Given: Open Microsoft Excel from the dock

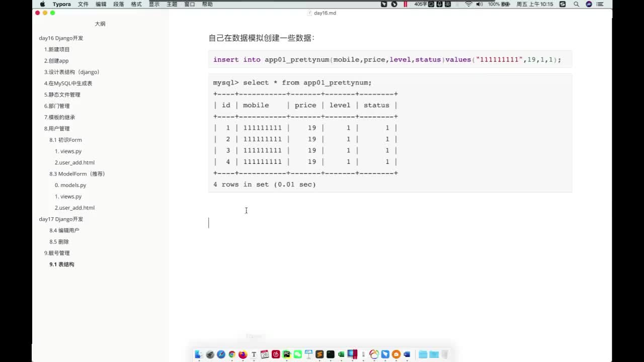Looking at the screenshot, I should pos(341,354).
